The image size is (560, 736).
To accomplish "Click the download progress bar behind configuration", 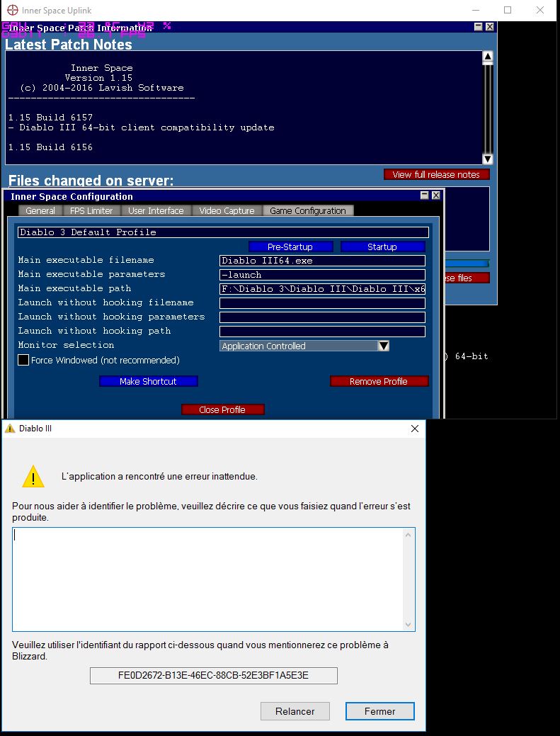I will coord(467,264).
